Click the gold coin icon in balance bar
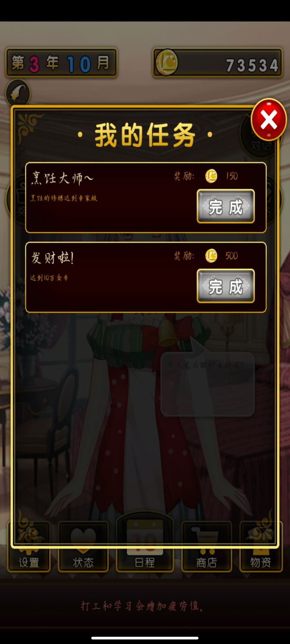 [166, 62]
